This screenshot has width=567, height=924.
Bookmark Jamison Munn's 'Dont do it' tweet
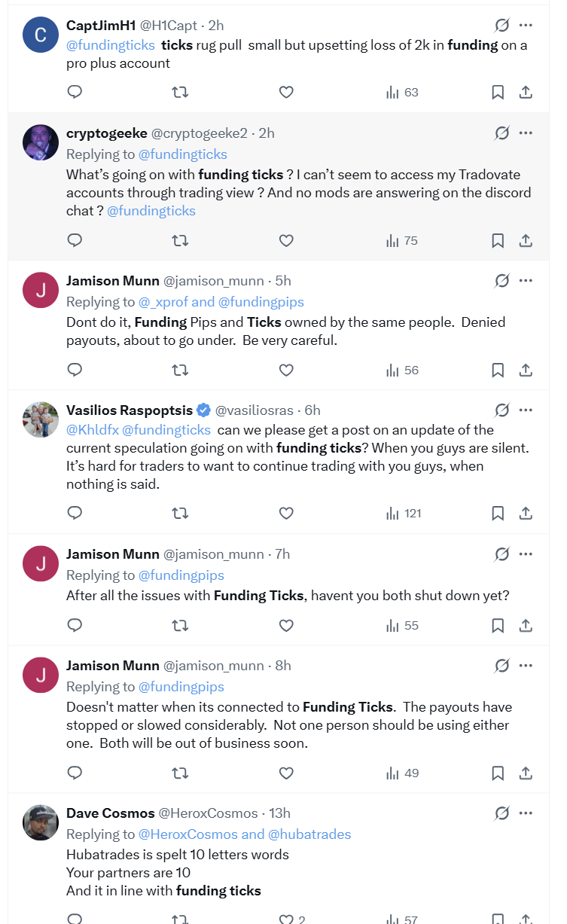(498, 370)
